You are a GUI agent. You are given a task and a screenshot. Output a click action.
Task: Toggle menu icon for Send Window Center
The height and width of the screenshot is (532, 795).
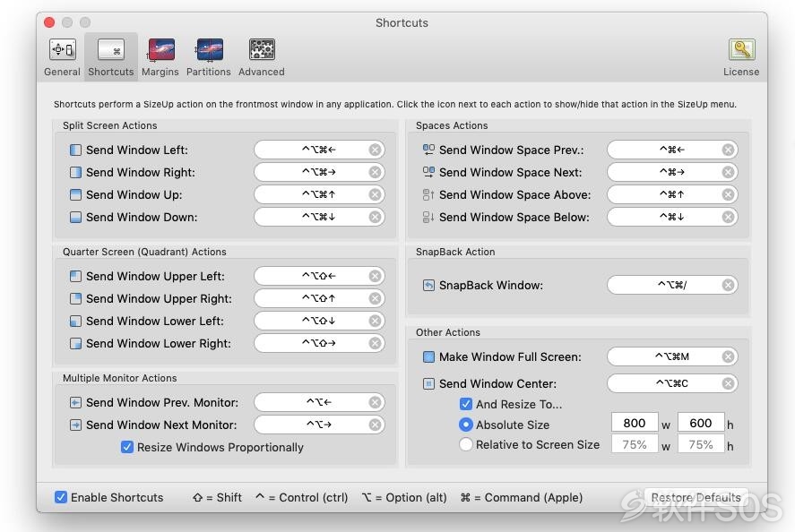pyautogui.click(x=428, y=383)
